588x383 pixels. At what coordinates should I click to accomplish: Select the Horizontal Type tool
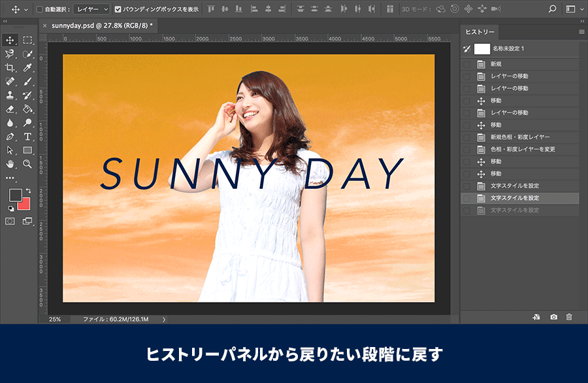27,137
